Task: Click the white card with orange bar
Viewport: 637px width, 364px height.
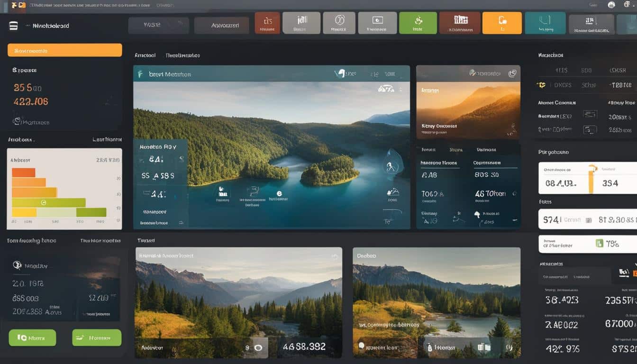Action: pyautogui.click(x=588, y=178)
